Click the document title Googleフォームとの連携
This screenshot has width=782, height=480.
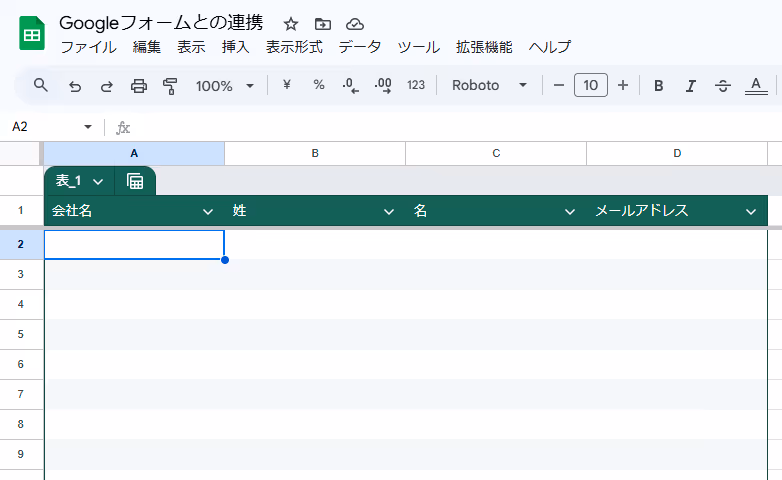pyautogui.click(x=161, y=23)
